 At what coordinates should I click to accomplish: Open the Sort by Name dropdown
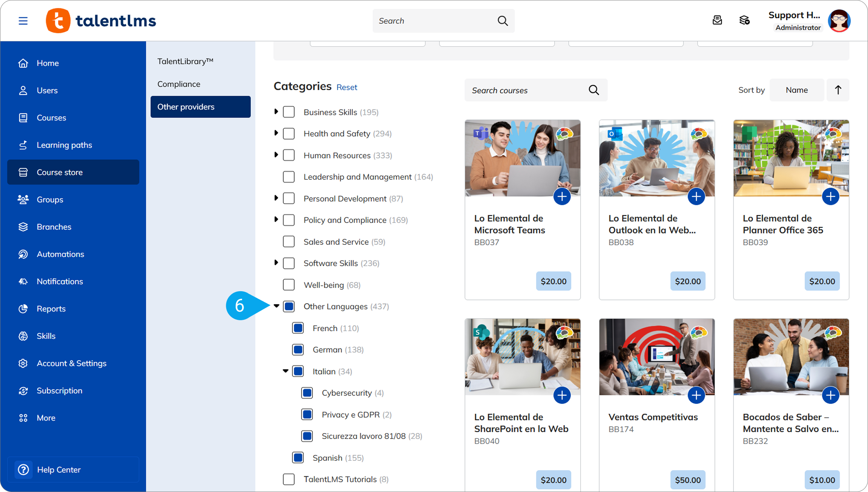(x=796, y=90)
